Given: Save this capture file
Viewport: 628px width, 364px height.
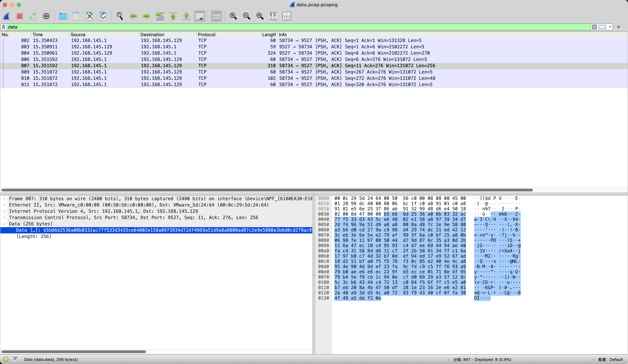Looking at the screenshot, I should [x=76, y=16].
